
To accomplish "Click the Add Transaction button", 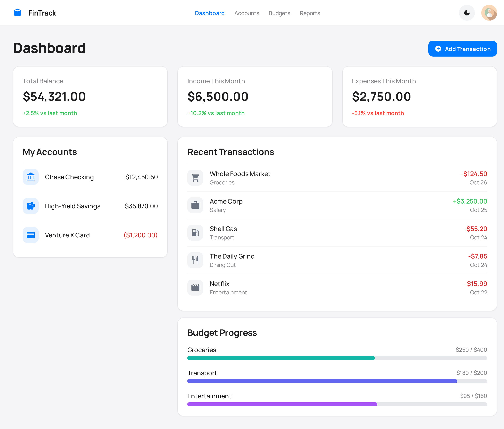I will [x=463, y=49].
